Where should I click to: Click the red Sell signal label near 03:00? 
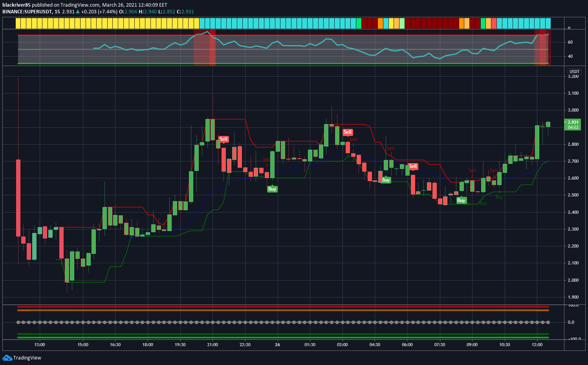tap(348, 132)
